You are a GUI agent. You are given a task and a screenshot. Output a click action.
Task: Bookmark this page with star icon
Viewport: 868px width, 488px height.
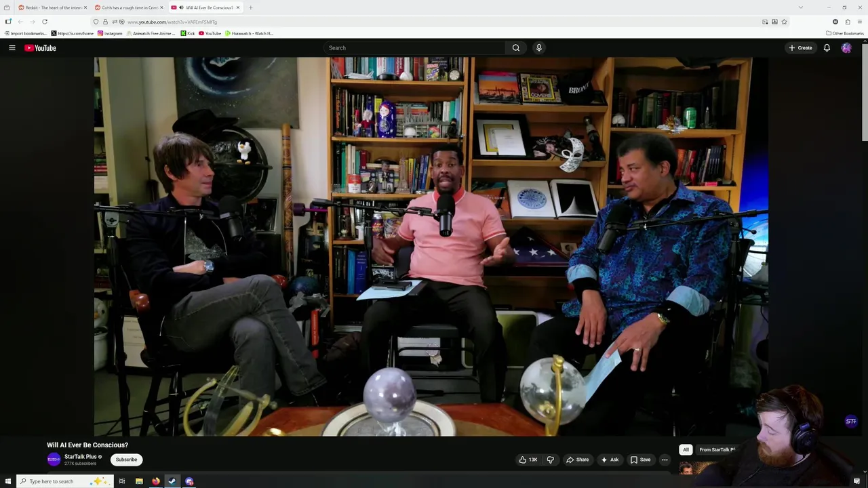(785, 22)
